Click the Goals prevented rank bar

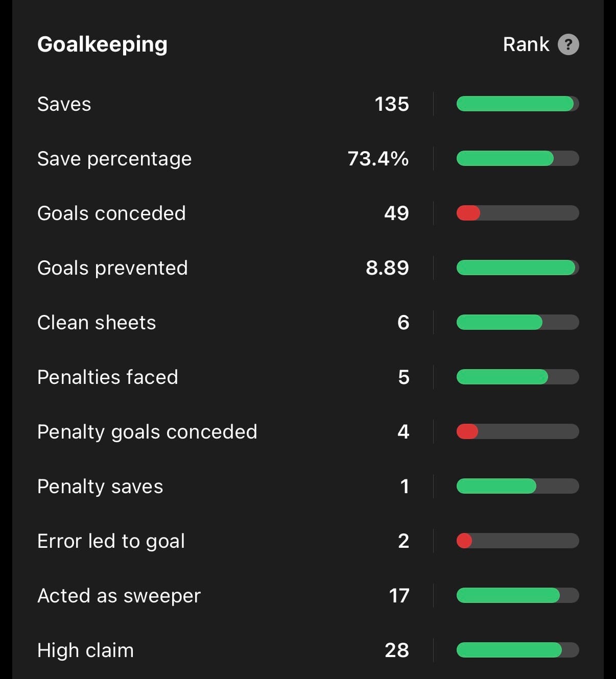[x=517, y=268]
